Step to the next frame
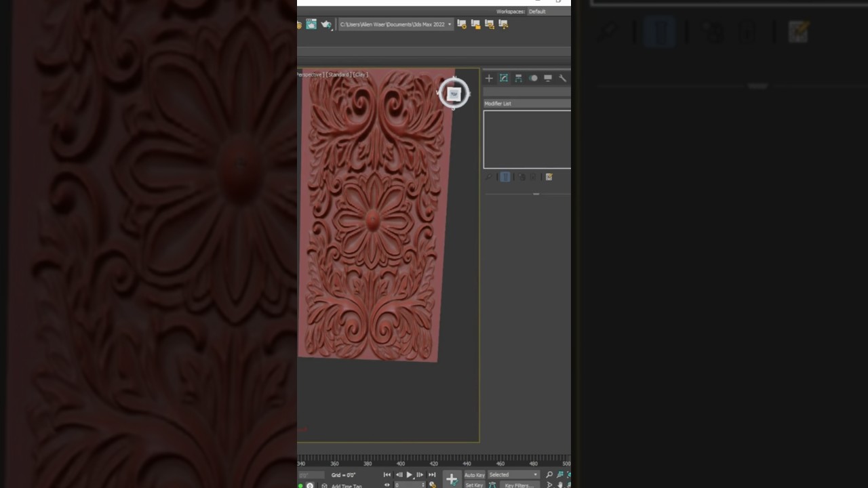 (x=420, y=475)
